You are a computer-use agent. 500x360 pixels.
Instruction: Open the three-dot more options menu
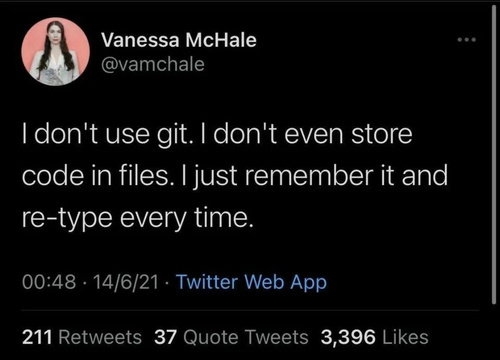(467, 40)
